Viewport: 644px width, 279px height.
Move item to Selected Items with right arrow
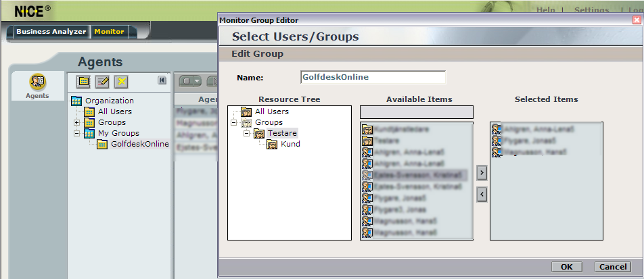coord(481,173)
